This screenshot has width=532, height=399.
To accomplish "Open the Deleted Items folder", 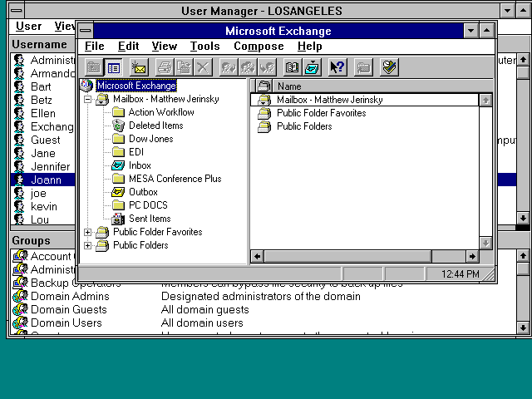I will [x=155, y=126].
